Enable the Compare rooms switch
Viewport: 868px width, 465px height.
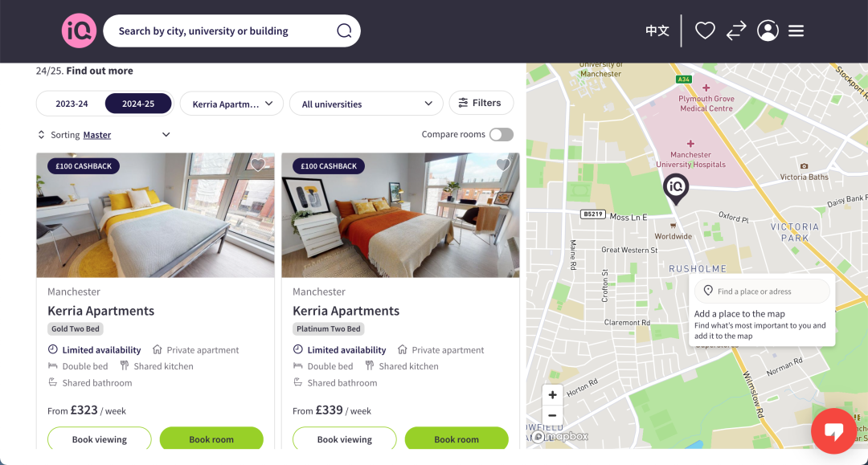(x=502, y=134)
